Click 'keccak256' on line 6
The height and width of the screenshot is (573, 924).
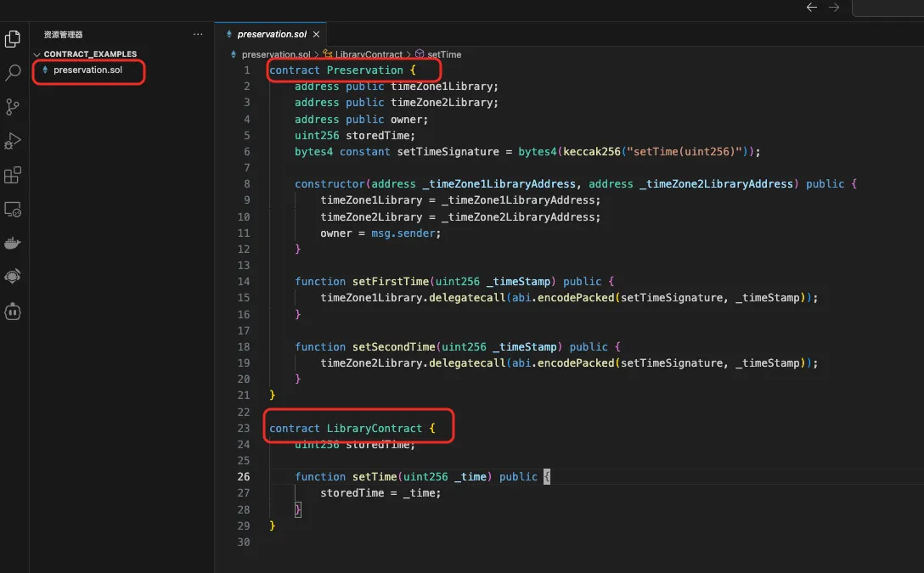click(x=592, y=151)
